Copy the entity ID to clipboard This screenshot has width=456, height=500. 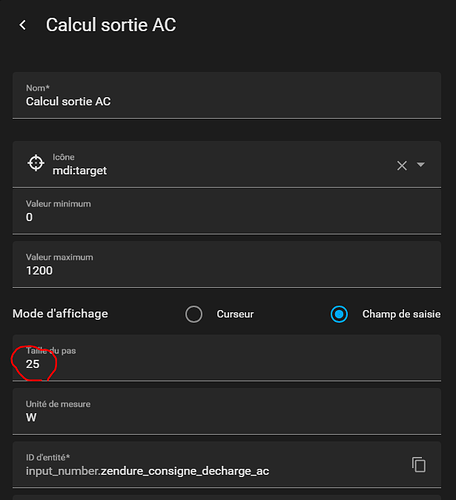419,464
